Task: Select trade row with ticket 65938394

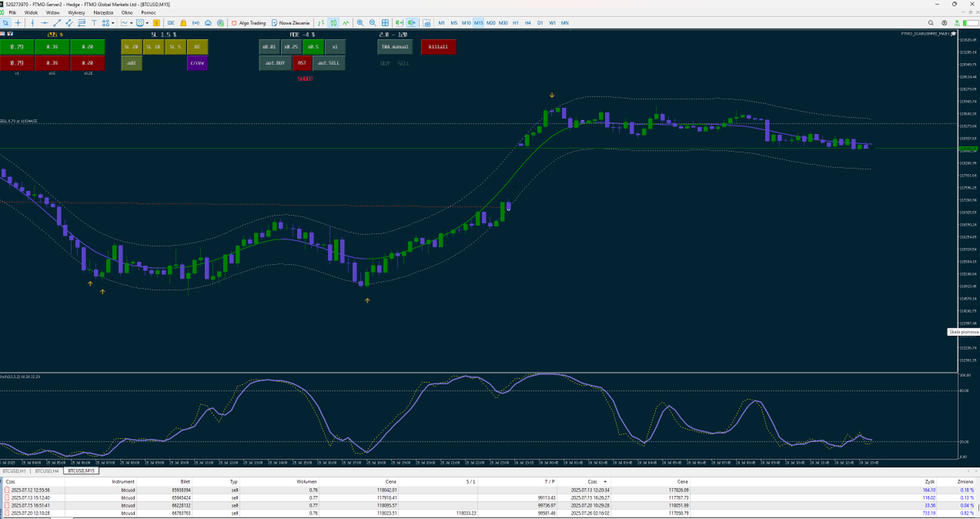Action: click(x=490, y=490)
